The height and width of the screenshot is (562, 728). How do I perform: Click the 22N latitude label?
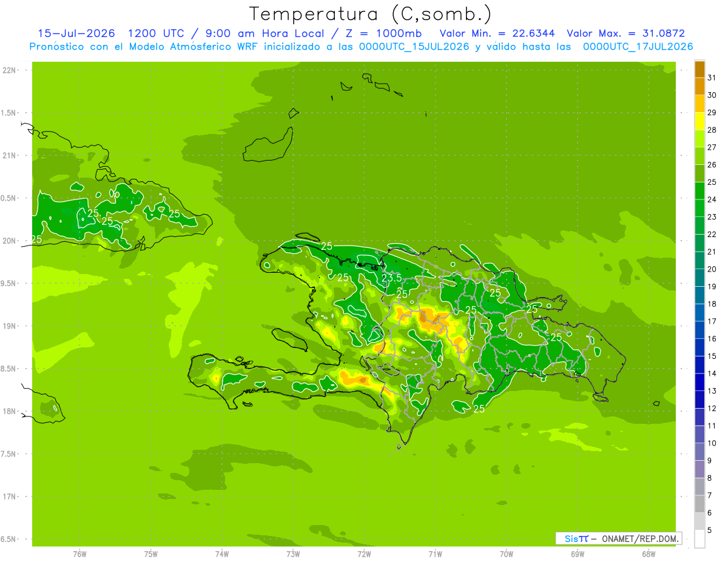pos(10,70)
